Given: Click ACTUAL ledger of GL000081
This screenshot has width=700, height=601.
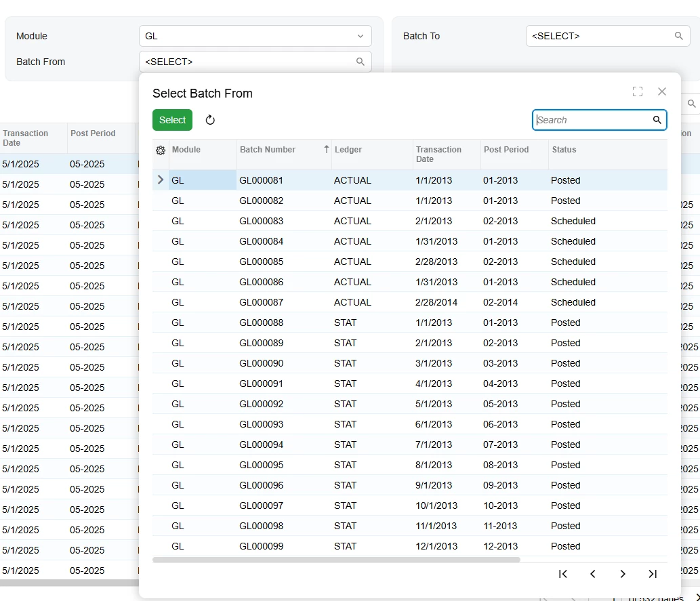Looking at the screenshot, I should (x=352, y=180).
